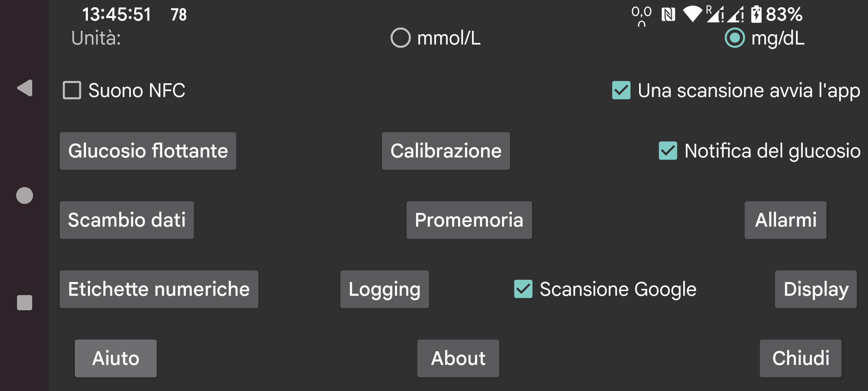Tap the Wi-Fi status icon
Screen dimensions: 868x391
[x=692, y=14]
